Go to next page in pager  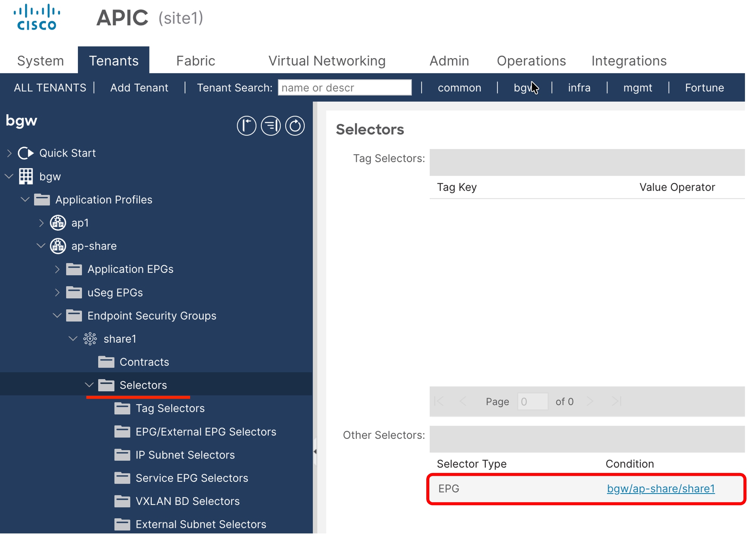point(590,401)
